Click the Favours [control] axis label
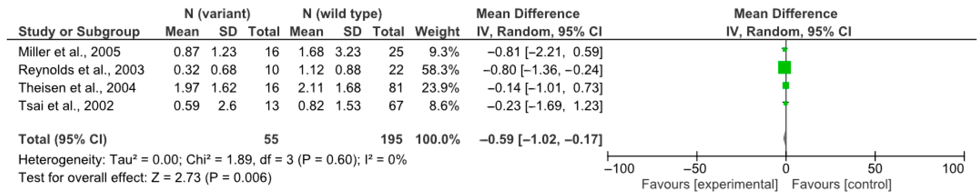The image size is (980, 196). (x=842, y=185)
